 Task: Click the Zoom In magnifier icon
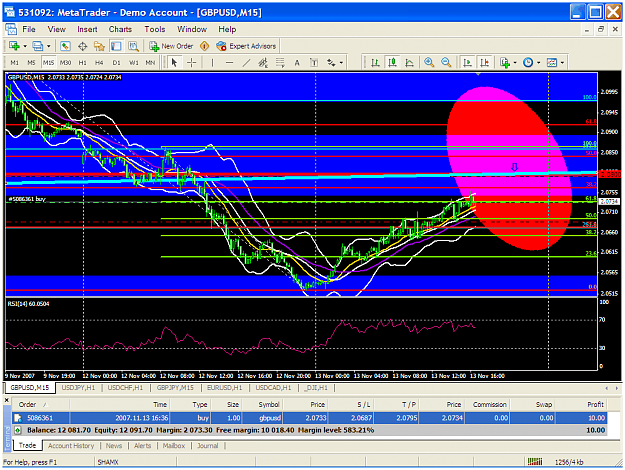click(x=429, y=63)
